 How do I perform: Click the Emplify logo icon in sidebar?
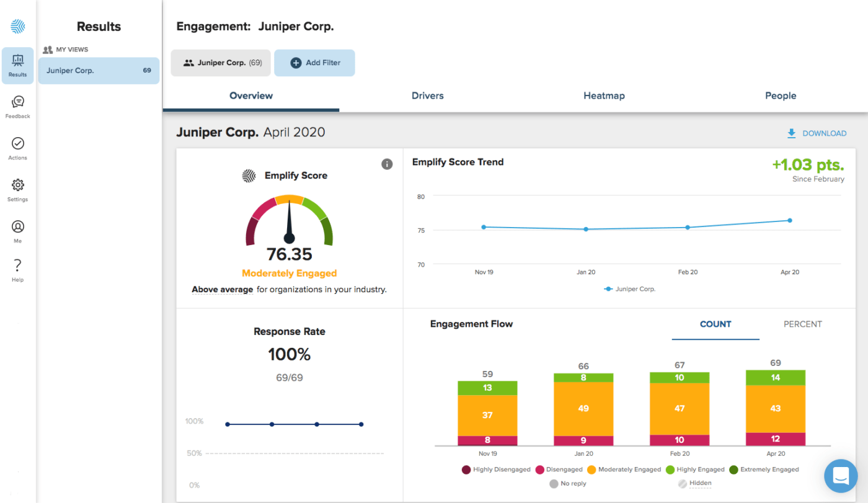click(18, 26)
